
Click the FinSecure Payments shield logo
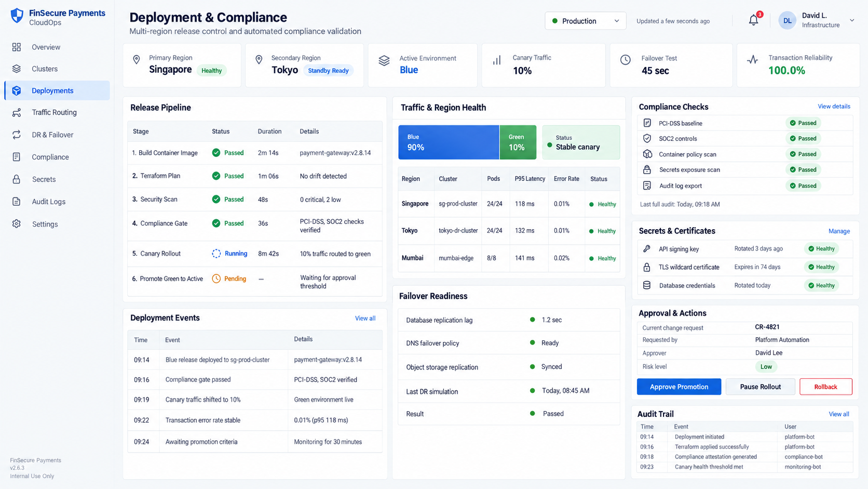17,16
